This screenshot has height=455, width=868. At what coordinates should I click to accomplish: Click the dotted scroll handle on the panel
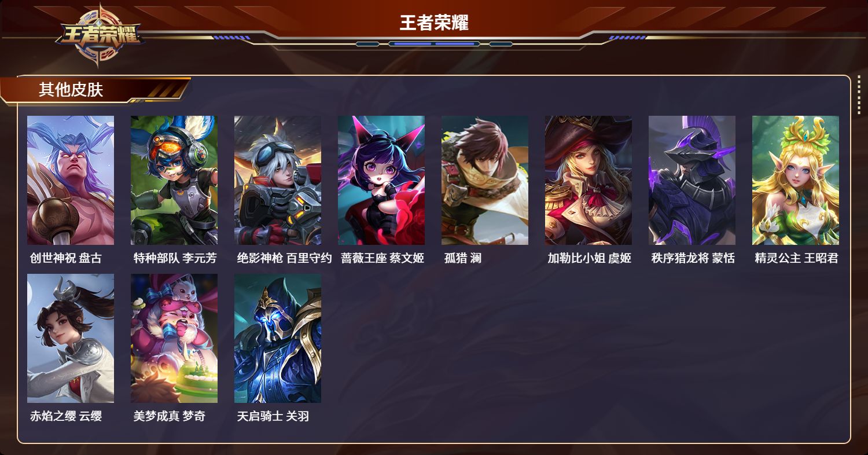coord(859,94)
